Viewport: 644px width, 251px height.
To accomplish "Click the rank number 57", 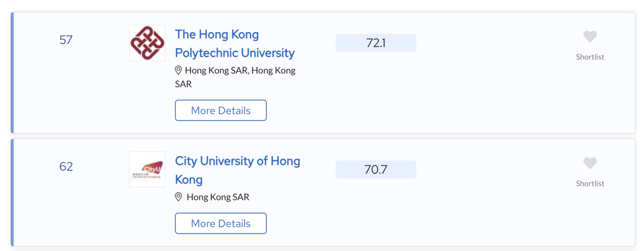I will coord(66,41).
